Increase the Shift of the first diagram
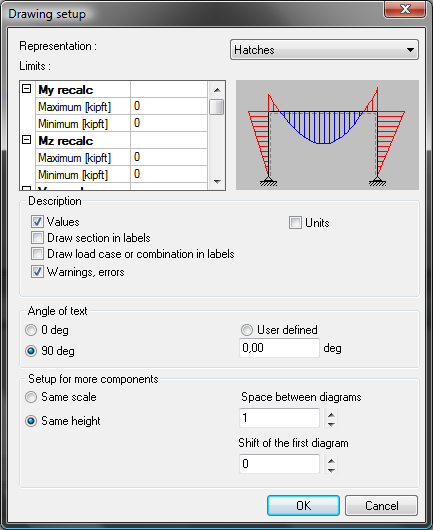Viewport: 433px width, 530px height. click(x=332, y=461)
